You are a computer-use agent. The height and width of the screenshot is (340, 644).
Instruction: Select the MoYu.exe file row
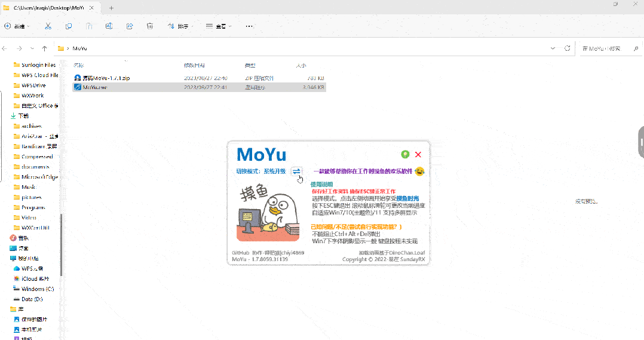(x=199, y=87)
